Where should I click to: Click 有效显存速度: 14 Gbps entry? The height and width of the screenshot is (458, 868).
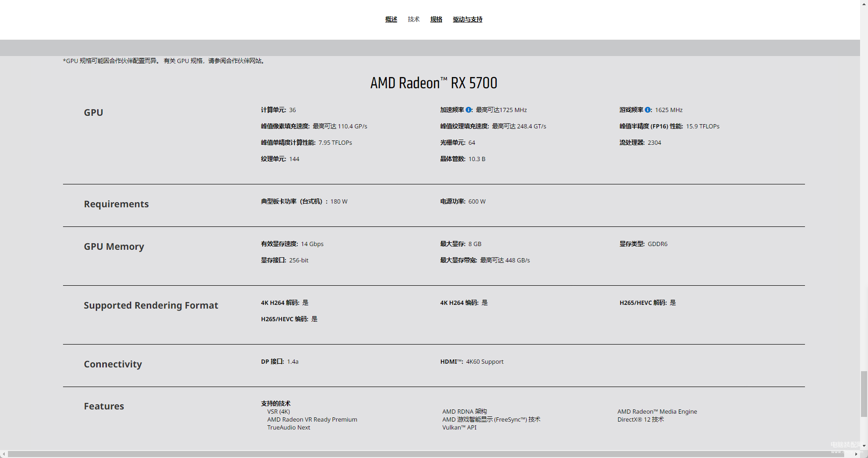pyautogui.click(x=292, y=244)
